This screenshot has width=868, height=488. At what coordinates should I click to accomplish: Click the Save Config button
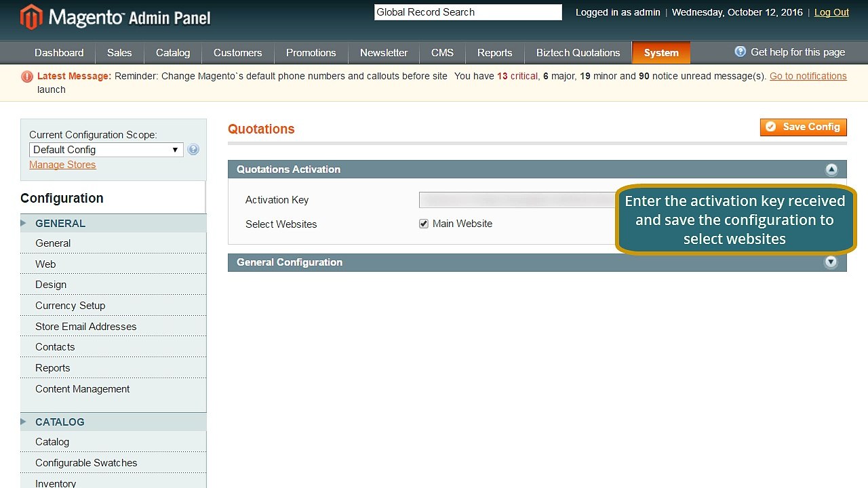[804, 127]
